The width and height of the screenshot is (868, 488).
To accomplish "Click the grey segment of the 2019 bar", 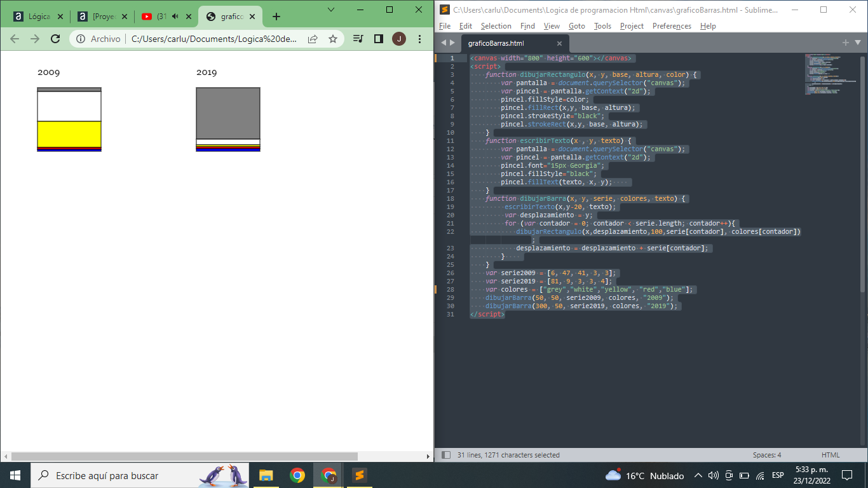I will click(x=228, y=113).
